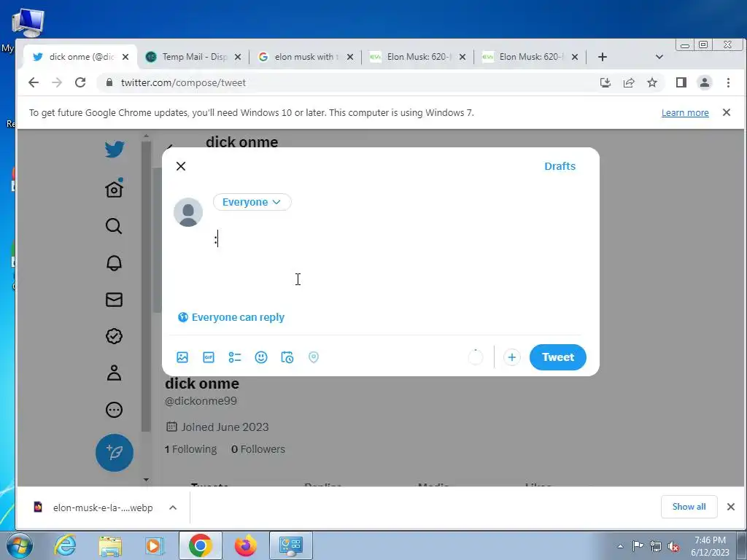Click the round compose tweet button
This screenshot has width=747, height=560.
tap(115, 453)
